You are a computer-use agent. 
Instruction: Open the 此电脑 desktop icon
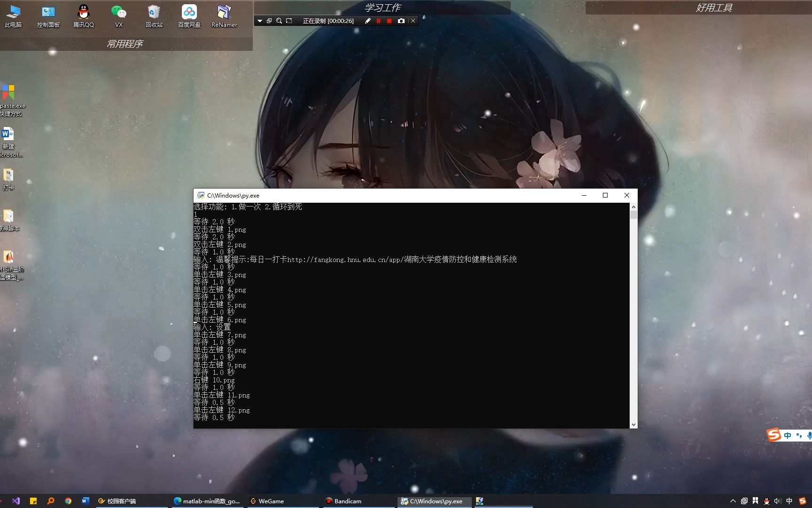pos(13,16)
